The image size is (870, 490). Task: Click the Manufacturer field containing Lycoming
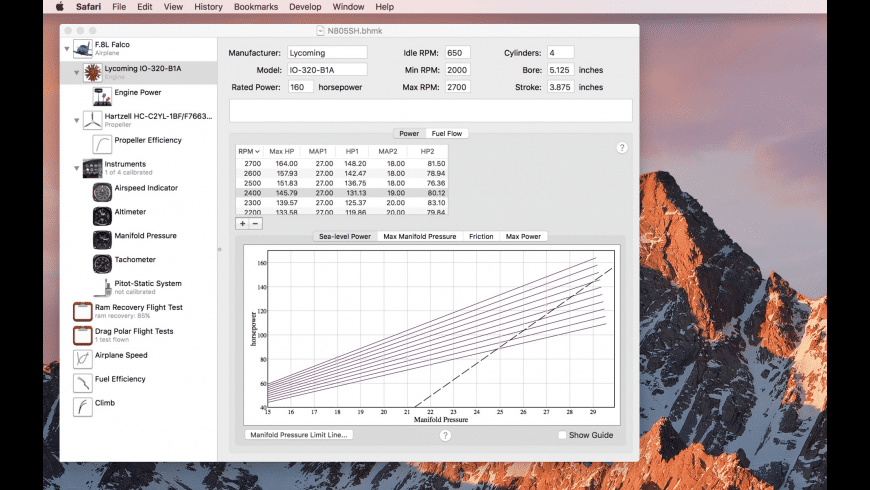(327, 53)
